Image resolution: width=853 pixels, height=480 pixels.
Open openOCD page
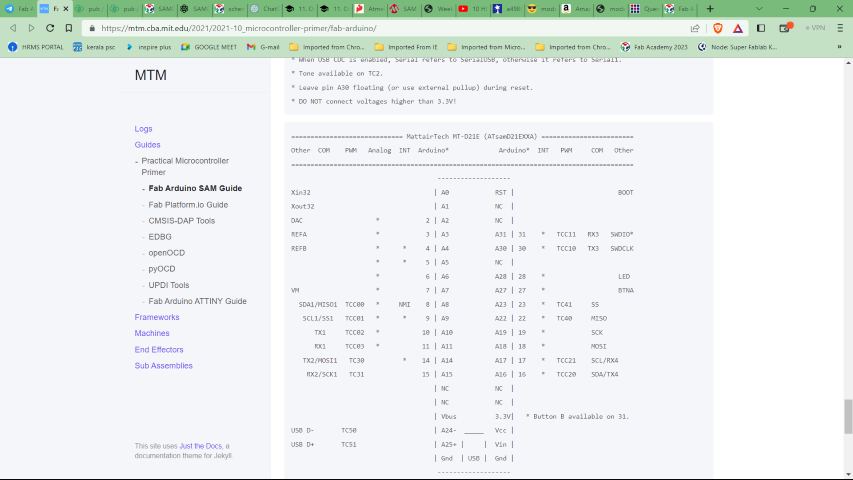(x=166, y=253)
